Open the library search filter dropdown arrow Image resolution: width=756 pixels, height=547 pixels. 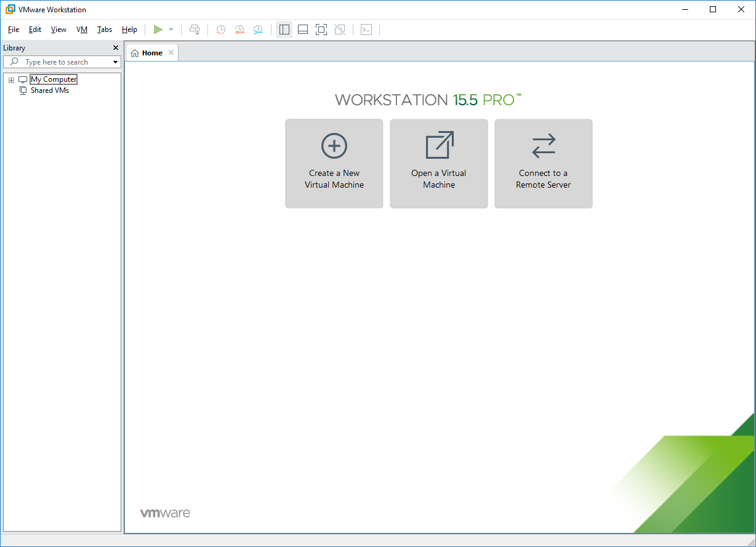click(x=115, y=62)
